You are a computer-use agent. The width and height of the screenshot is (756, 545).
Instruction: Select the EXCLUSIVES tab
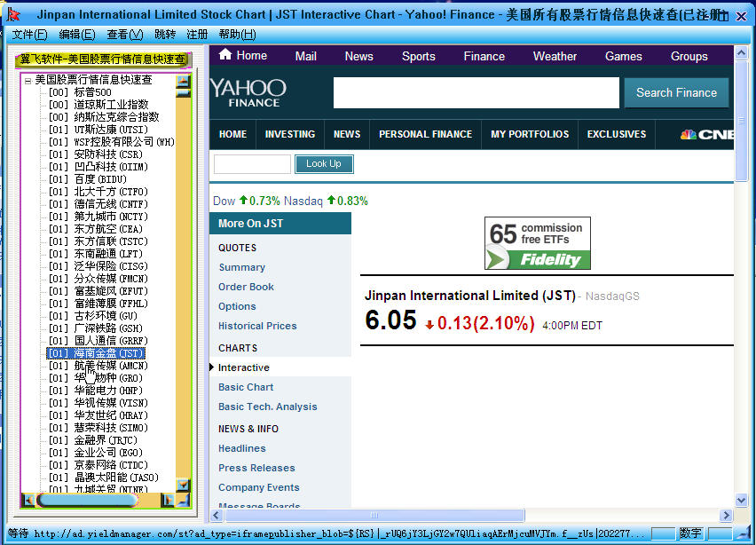pos(617,135)
